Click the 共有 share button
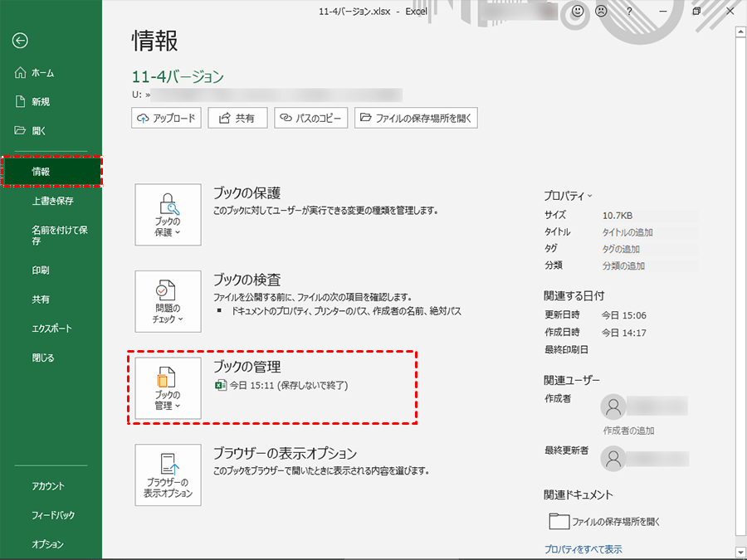The height and width of the screenshot is (560, 747). click(237, 118)
